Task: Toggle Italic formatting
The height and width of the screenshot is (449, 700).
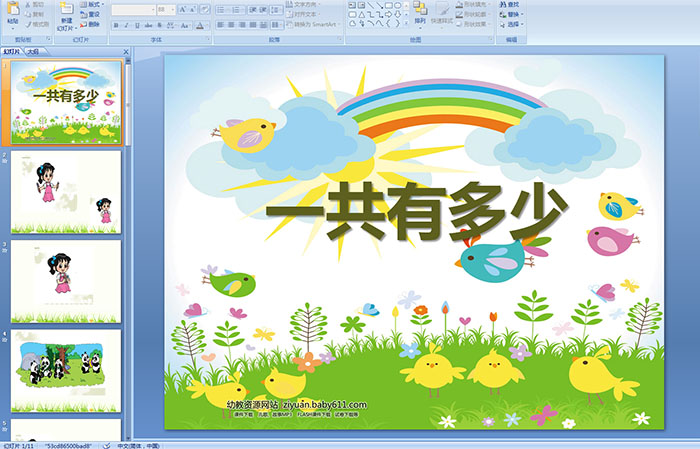Action: [x=126, y=25]
